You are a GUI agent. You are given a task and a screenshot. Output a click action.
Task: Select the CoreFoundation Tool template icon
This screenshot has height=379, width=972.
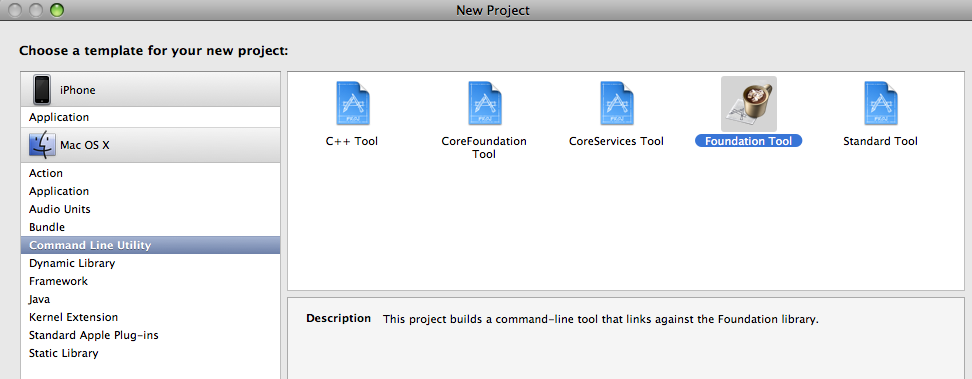click(x=484, y=104)
